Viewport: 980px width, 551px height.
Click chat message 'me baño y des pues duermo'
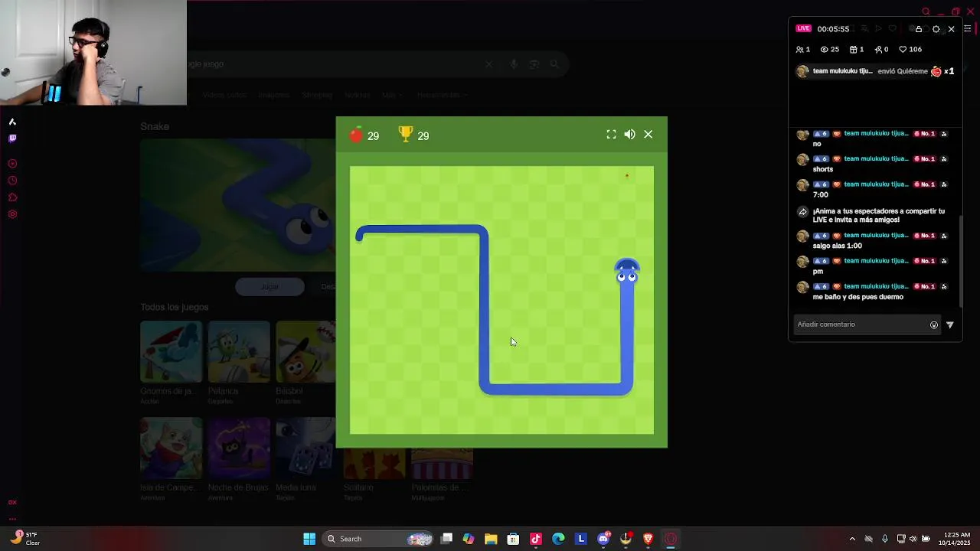pyautogui.click(x=858, y=297)
